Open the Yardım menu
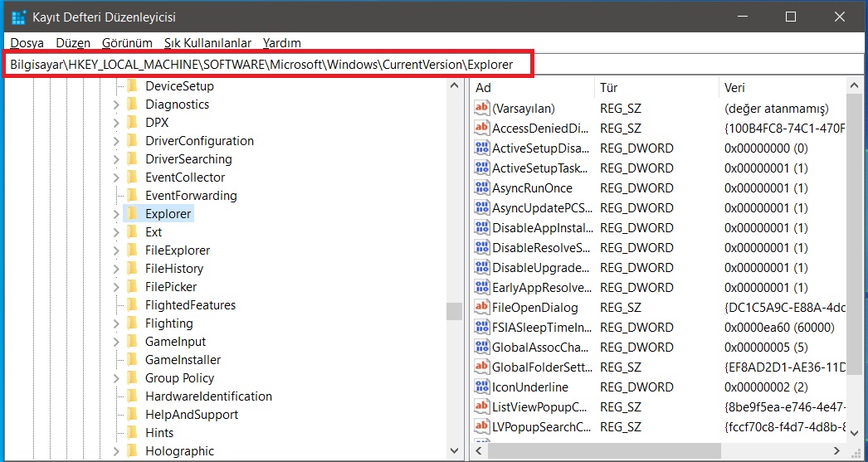 click(x=282, y=42)
